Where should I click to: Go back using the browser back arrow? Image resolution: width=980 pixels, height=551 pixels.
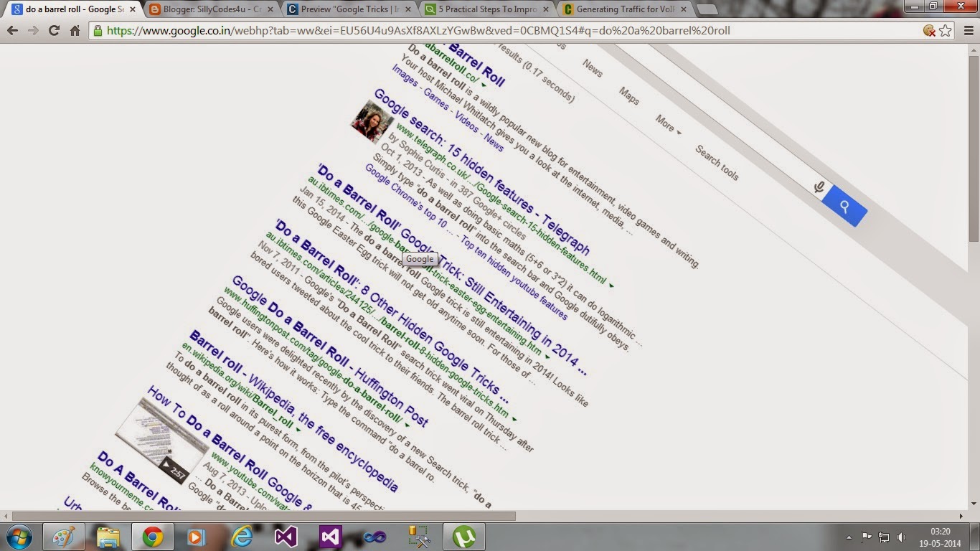[x=12, y=31]
